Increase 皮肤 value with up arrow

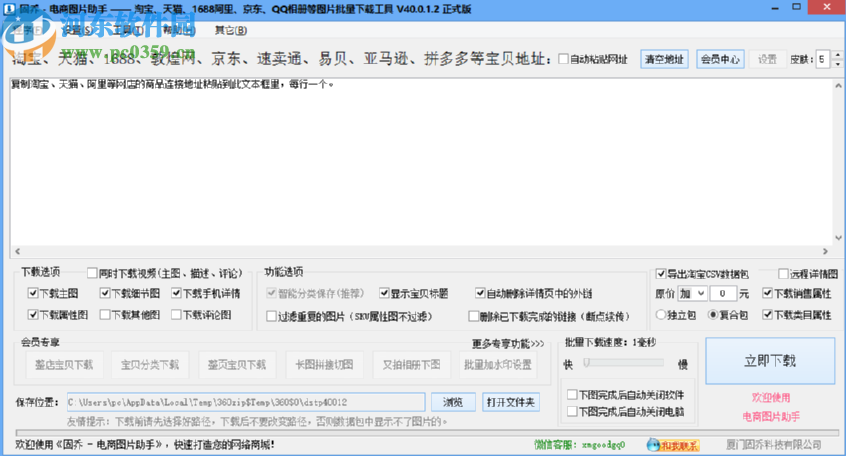pos(837,55)
